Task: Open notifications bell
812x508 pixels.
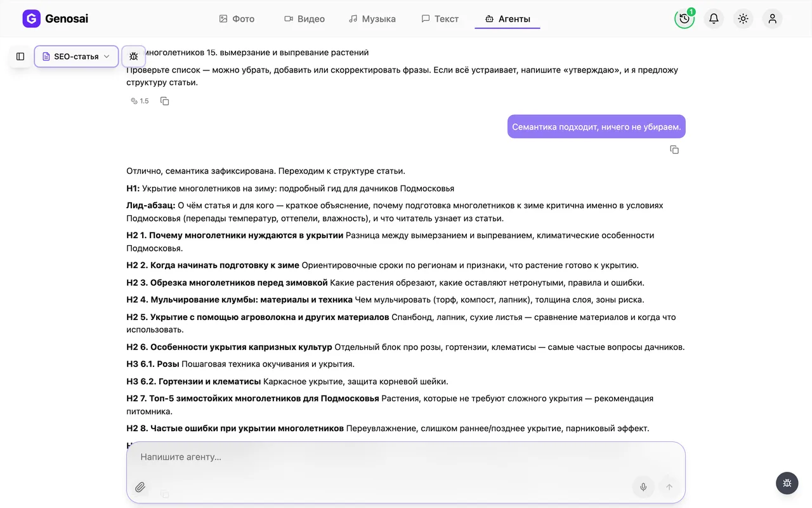Action: click(714, 19)
